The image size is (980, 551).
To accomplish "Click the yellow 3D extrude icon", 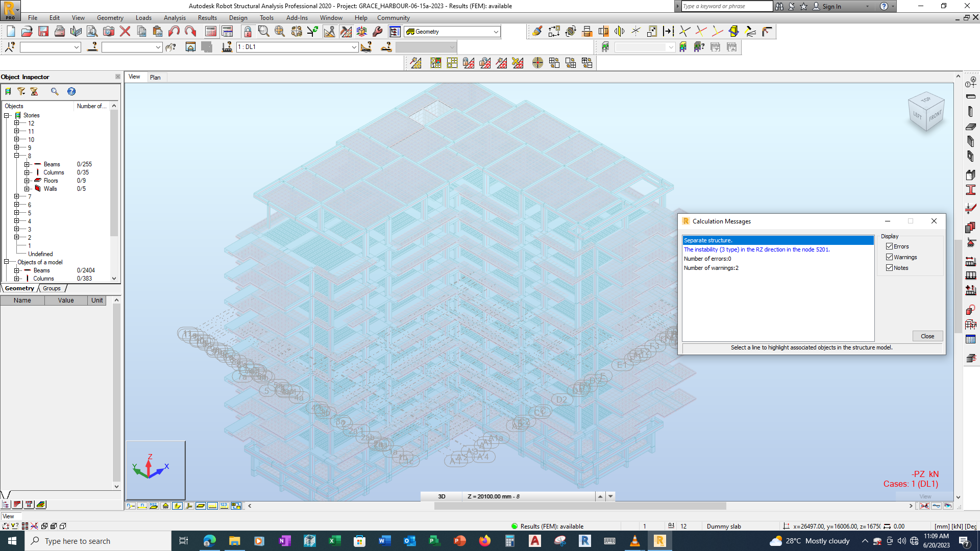I will pos(734,32).
